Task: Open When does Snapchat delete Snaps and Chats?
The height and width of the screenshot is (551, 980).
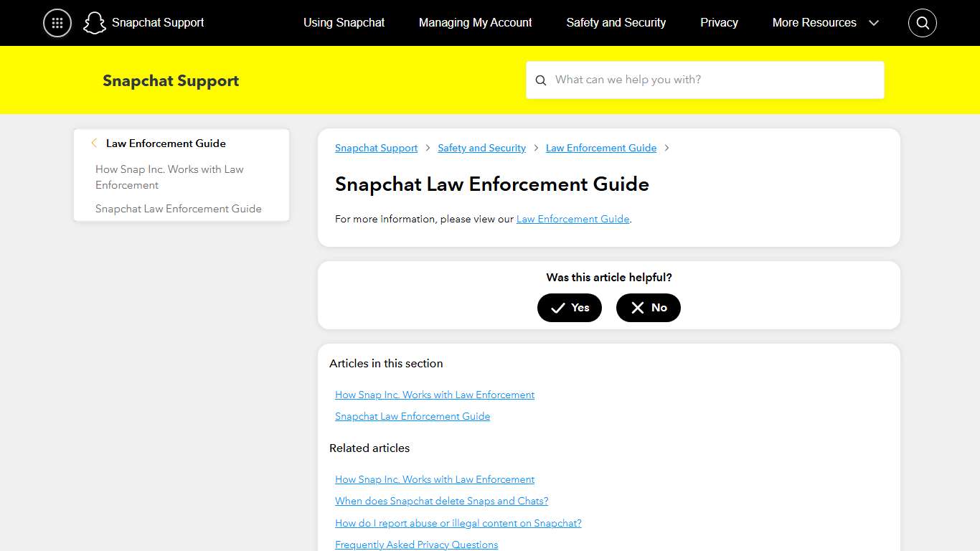Action: [441, 501]
